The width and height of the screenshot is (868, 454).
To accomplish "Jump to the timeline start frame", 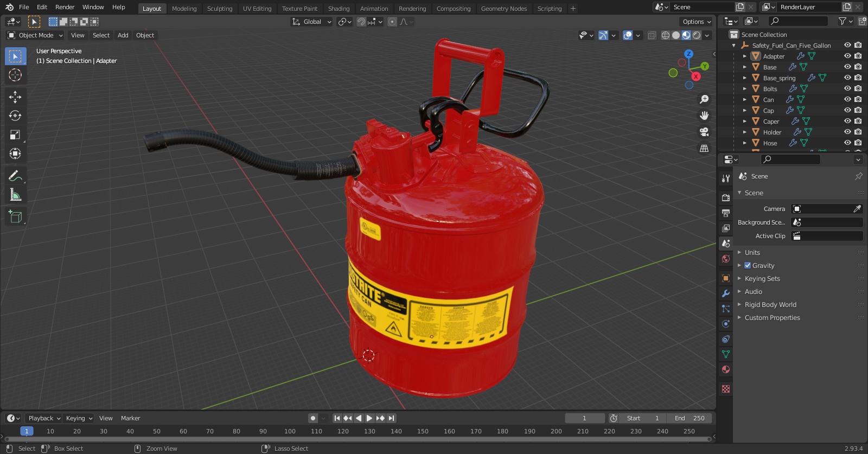I will tap(337, 418).
